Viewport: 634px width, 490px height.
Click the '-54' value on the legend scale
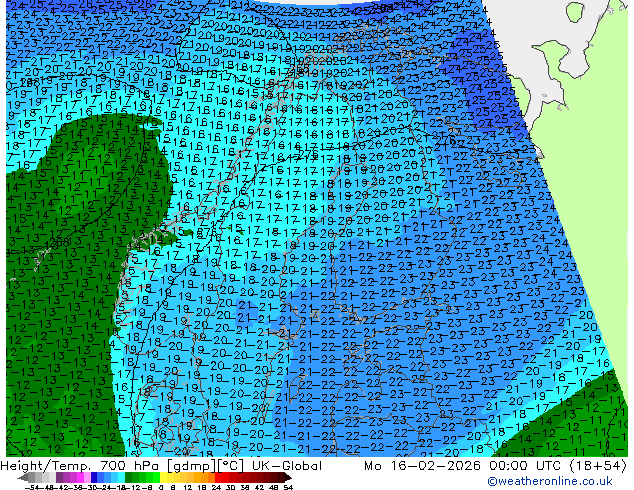32,487
